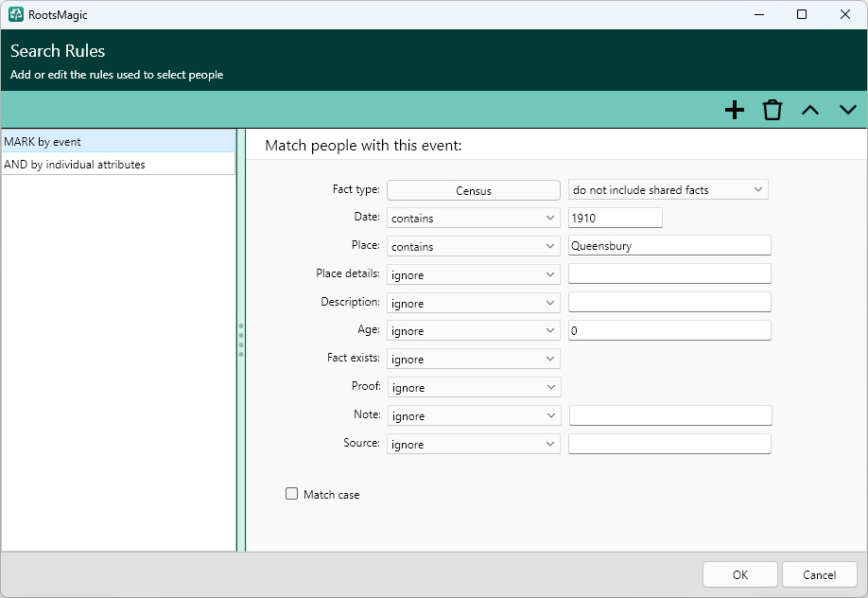
Task: Click the RootsMagic app icon in title bar
Action: 16,14
